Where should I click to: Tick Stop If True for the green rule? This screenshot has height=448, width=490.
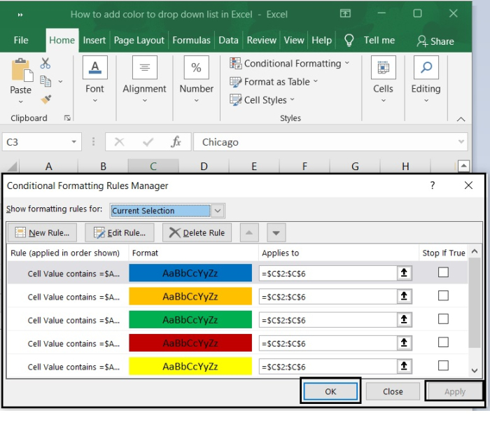pyautogui.click(x=443, y=319)
